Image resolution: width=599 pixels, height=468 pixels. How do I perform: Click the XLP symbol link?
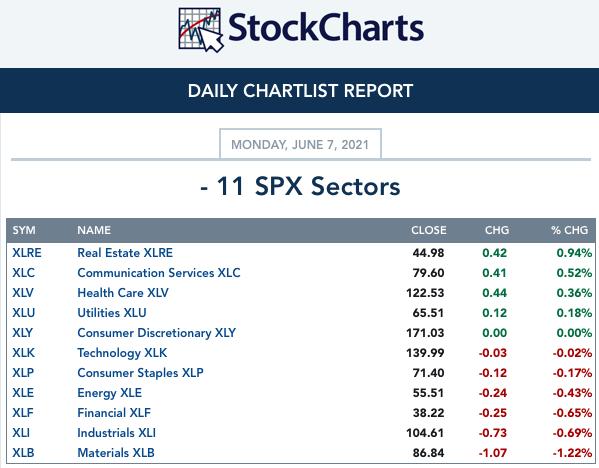pyautogui.click(x=23, y=372)
